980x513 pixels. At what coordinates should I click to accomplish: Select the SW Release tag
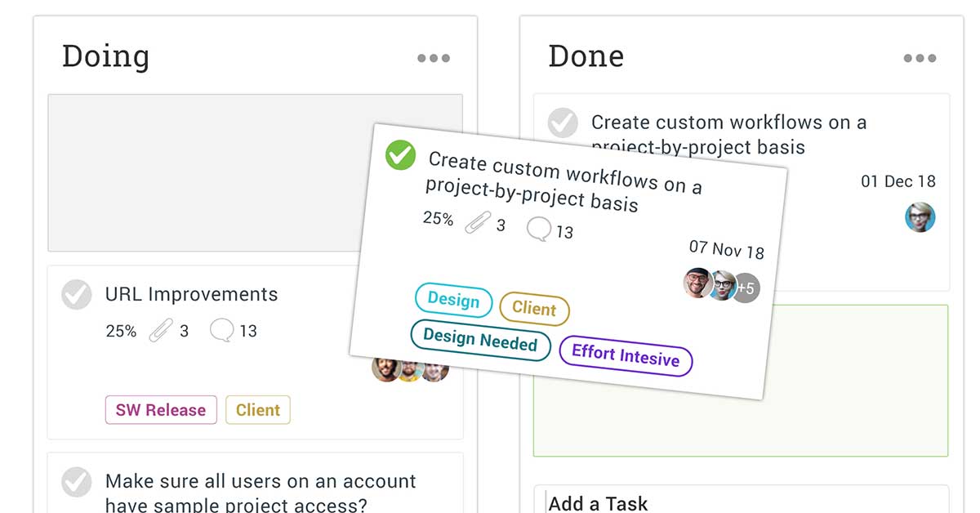tap(161, 410)
